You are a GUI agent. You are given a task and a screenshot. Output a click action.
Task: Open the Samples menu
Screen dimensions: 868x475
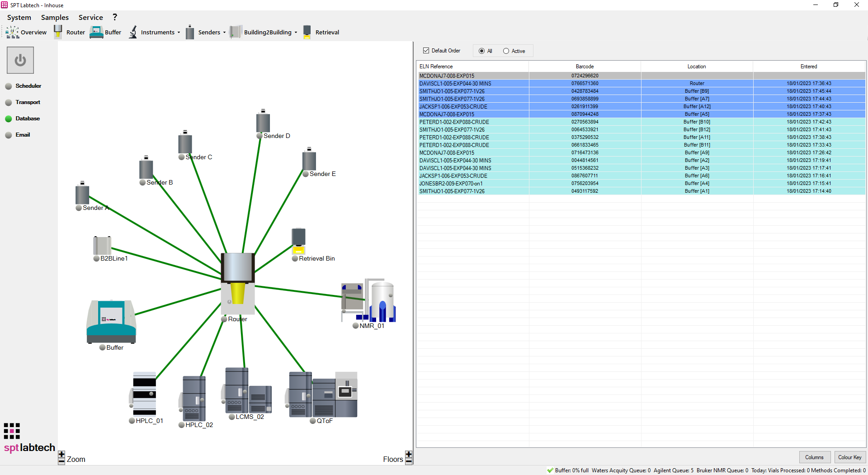(x=54, y=17)
